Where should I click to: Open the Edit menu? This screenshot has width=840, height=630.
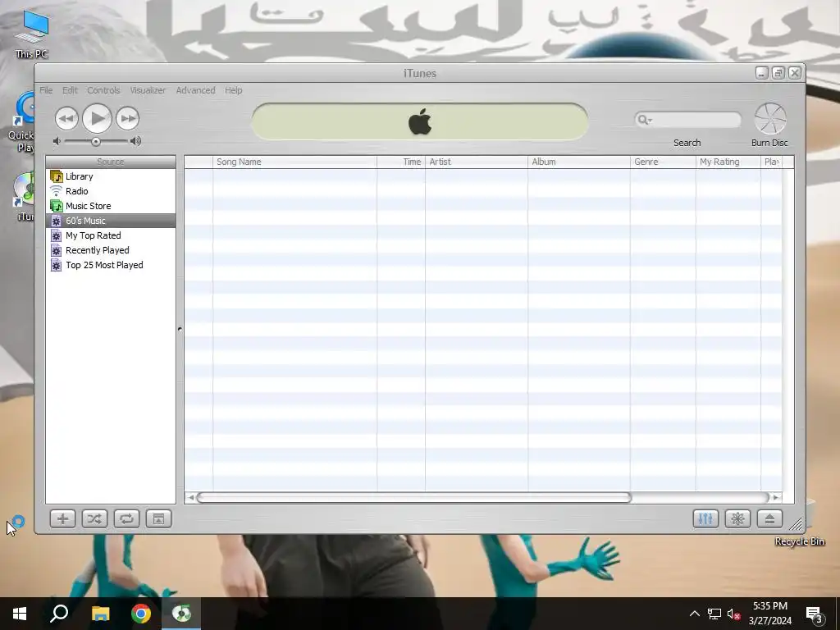pyautogui.click(x=70, y=90)
